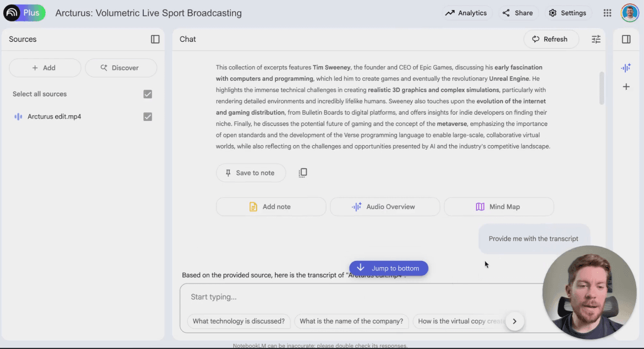
Task: Jump to bottom of the chat
Action: pyautogui.click(x=389, y=268)
